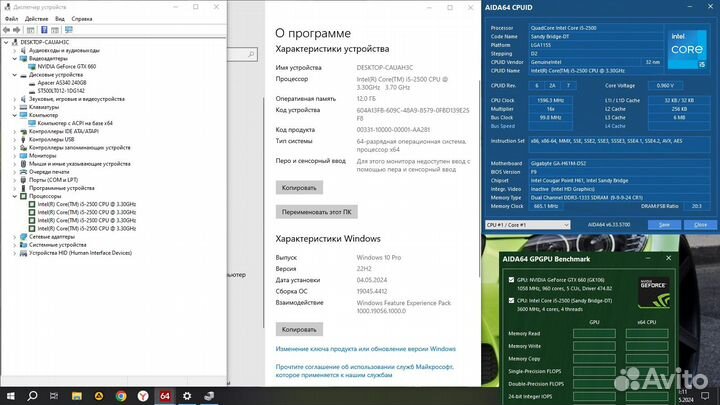This screenshot has width=720, height=405.
Task: Open taskbar search magnifier
Action: tap(32, 396)
